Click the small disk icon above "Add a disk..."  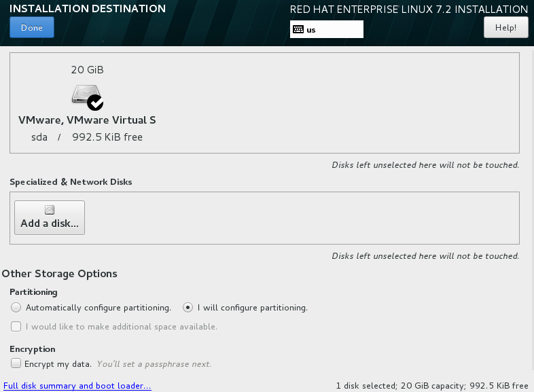coord(49,211)
